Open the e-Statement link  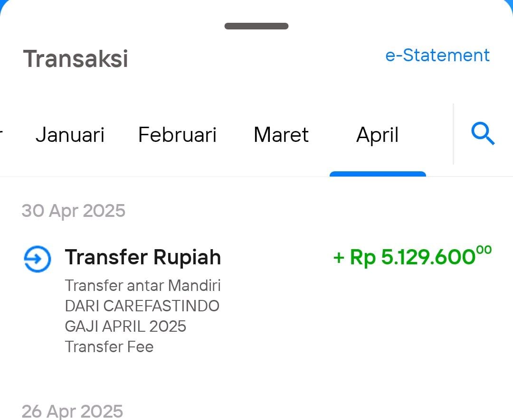(437, 55)
